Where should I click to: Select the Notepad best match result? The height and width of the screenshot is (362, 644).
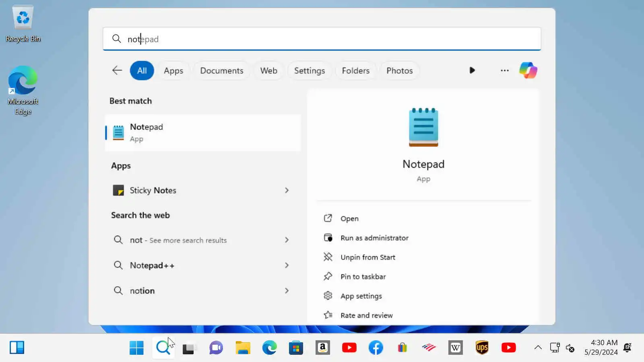click(x=203, y=133)
